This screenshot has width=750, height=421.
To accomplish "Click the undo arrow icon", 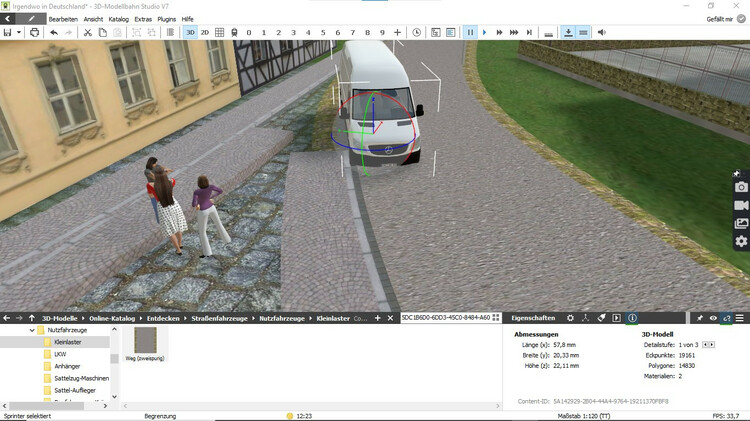I will tap(54, 32).
